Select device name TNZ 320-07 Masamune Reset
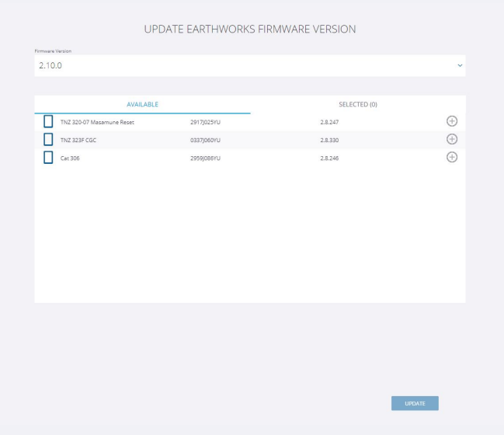This screenshot has width=504, height=435. [97, 122]
